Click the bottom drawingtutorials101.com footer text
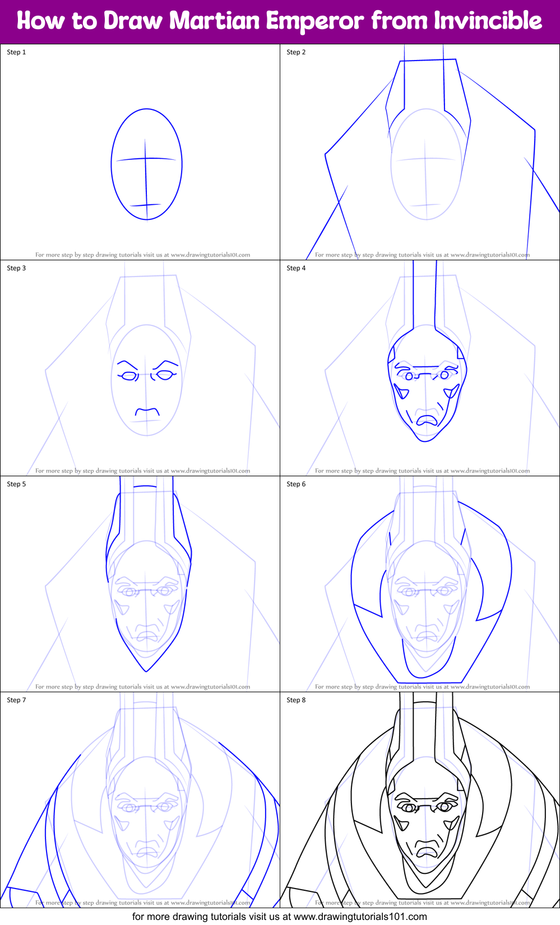560x925 pixels. point(280,917)
